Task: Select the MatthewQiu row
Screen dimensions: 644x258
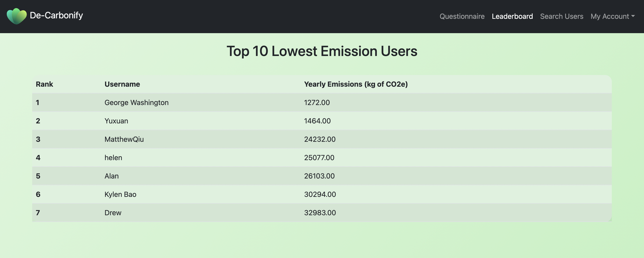Action: tap(124, 139)
